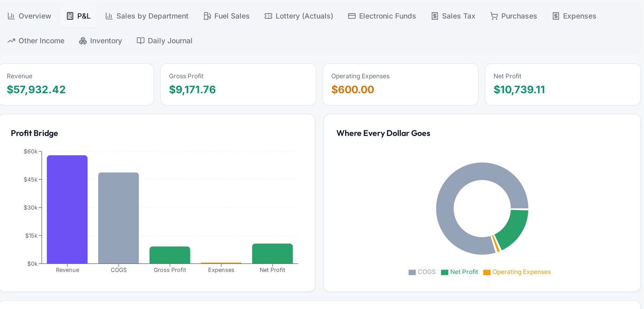
Task: Click the shopping cart icon
Action: pos(494,16)
